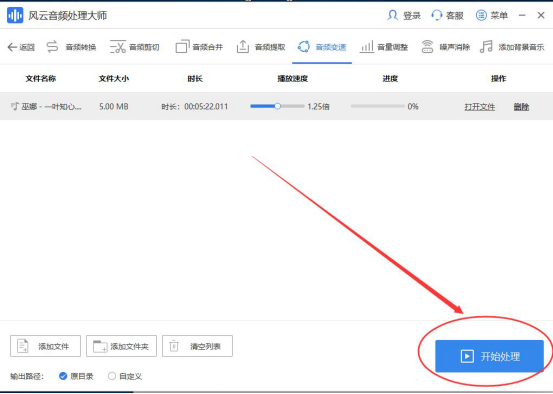Select 原目录 output path option

click(76, 376)
